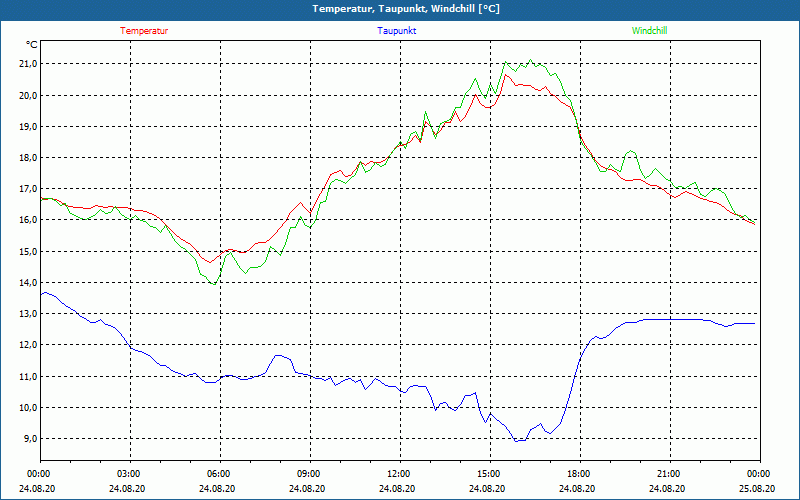Click the 21:00 time axis label
The height and width of the screenshot is (500, 800).
tap(667, 474)
